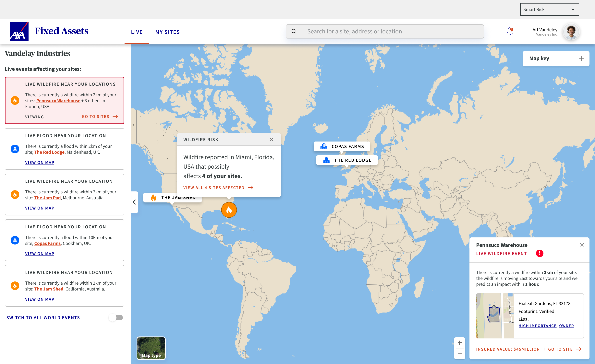Viewport: 595px width, 364px height.
Task: Click View on Map under Jam Pad
Action: [x=40, y=208]
